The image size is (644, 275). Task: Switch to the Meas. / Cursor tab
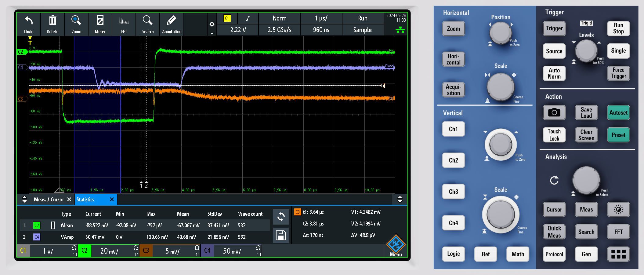pos(49,200)
